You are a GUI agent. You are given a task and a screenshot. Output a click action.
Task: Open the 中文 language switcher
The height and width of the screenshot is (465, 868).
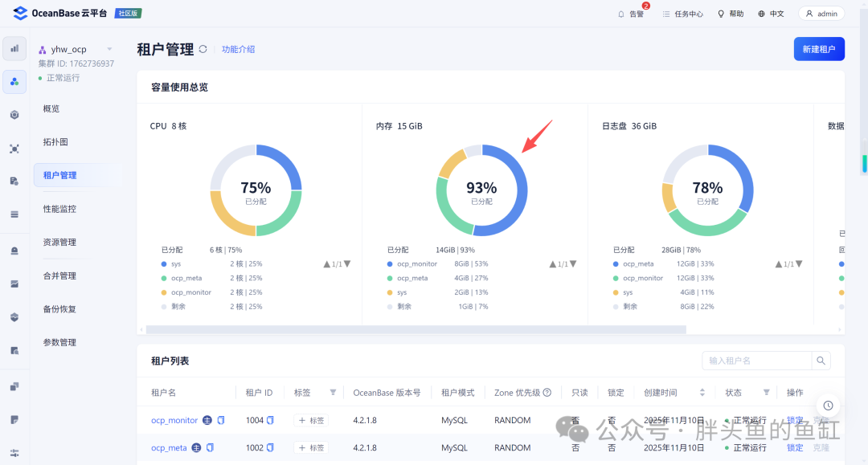771,14
